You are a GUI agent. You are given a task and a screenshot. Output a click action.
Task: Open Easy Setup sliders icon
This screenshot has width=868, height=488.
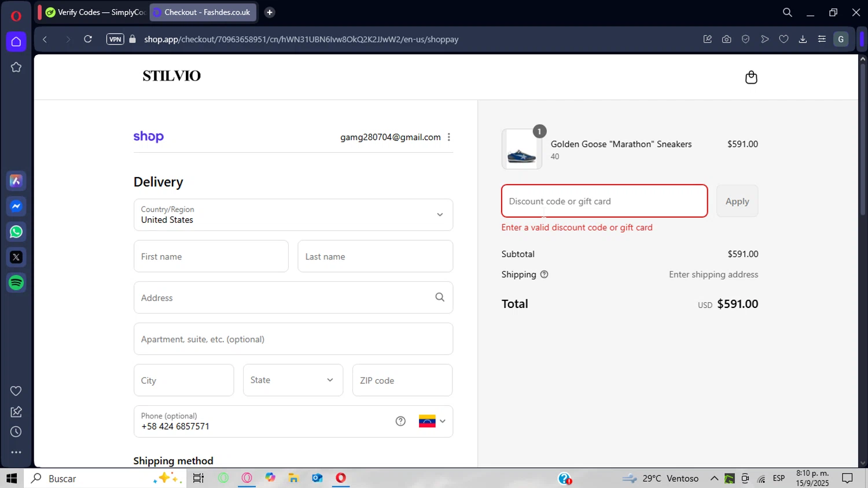pos(822,39)
